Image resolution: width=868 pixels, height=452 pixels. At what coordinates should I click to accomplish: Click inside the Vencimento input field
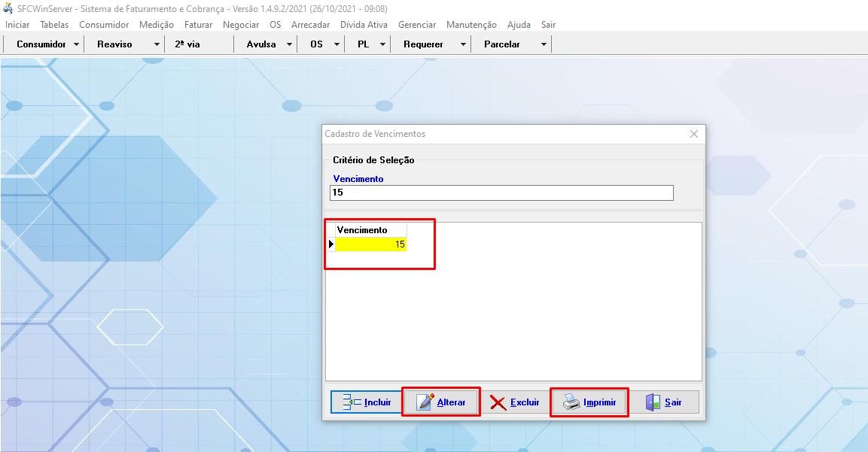point(501,193)
